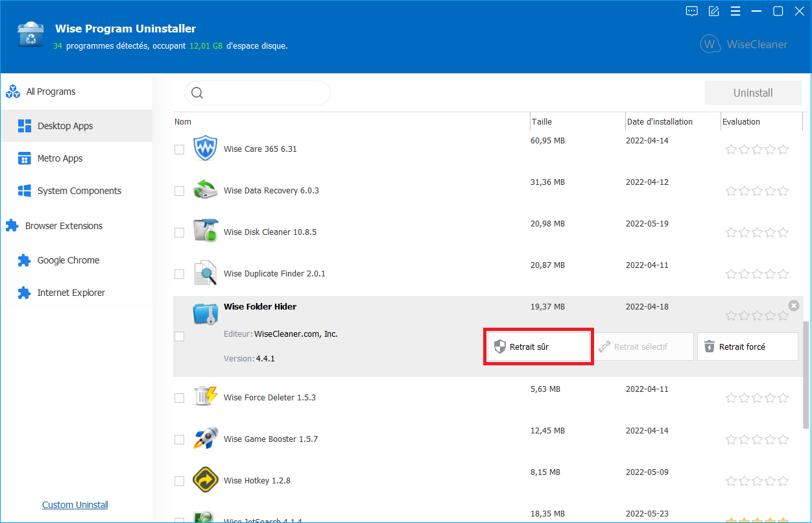Click the Wise Duplicate Finder app icon
The height and width of the screenshot is (523, 812).
(206, 273)
